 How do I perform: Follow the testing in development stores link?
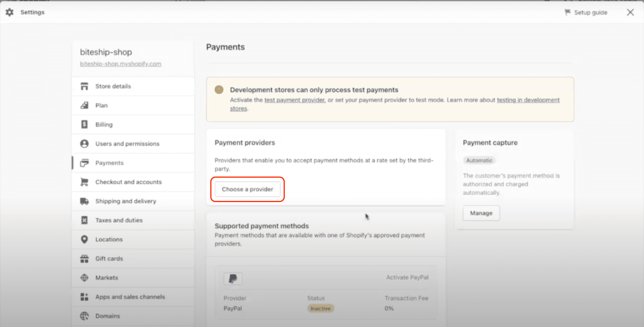(x=528, y=100)
